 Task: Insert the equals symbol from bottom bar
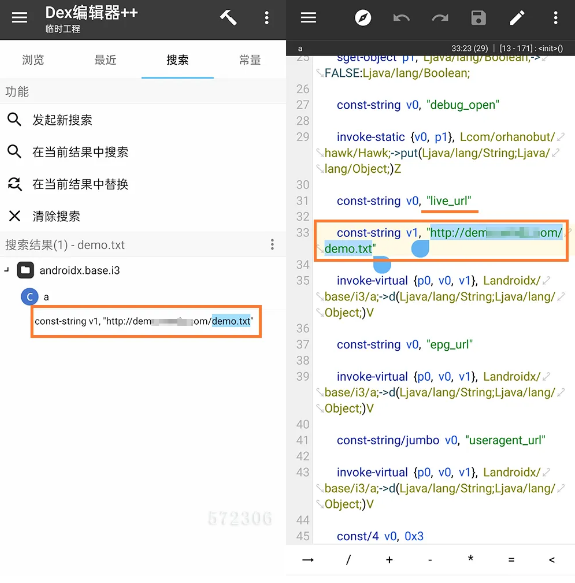coord(511,560)
